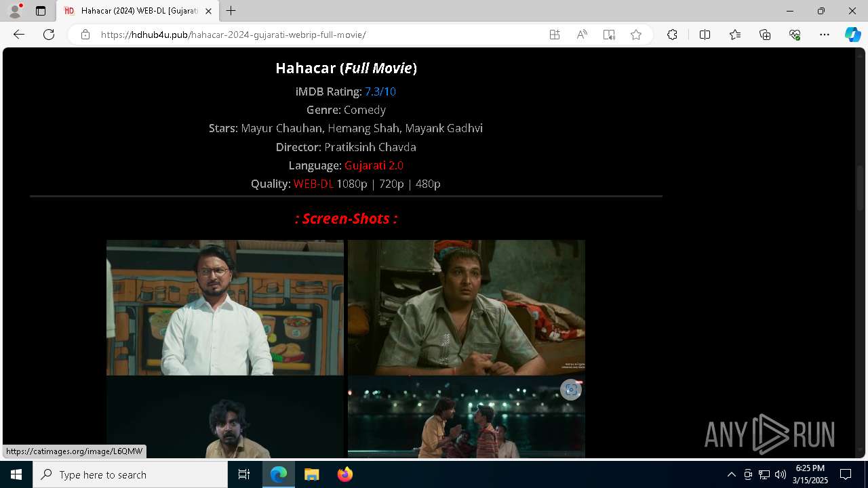The image size is (868, 488).
Task: Go back to the previous page
Action: pos(19,35)
